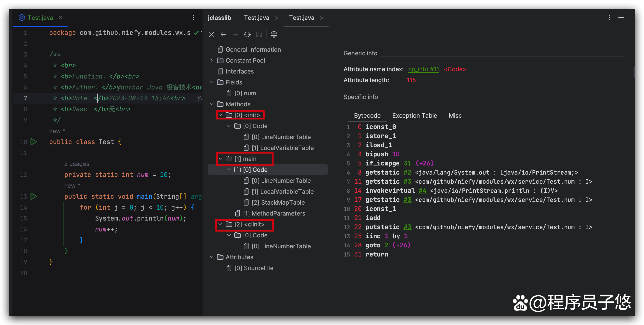
Task: Select General Information in tree
Action: [253, 49]
